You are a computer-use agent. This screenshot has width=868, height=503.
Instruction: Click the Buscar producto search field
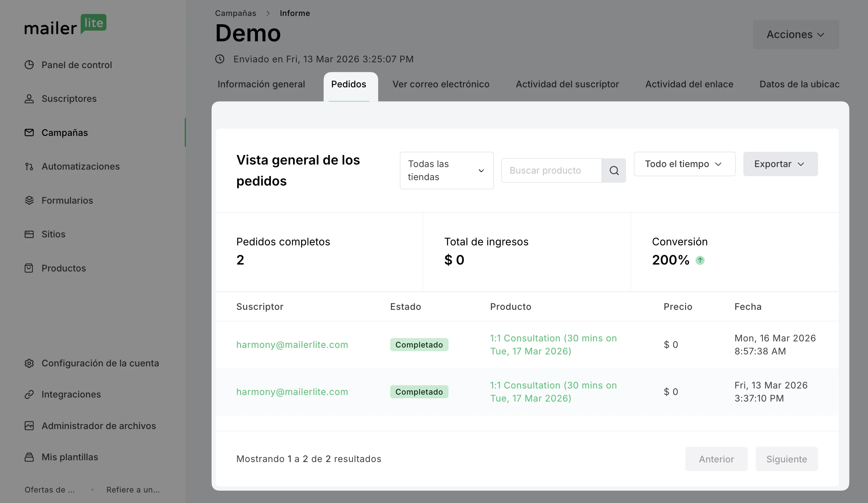tap(551, 170)
